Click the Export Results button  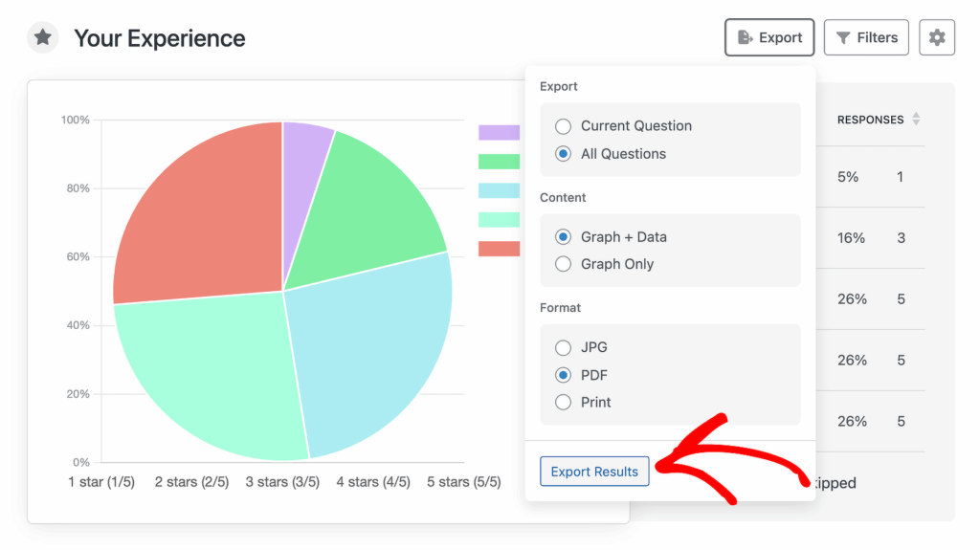click(x=594, y=472)
